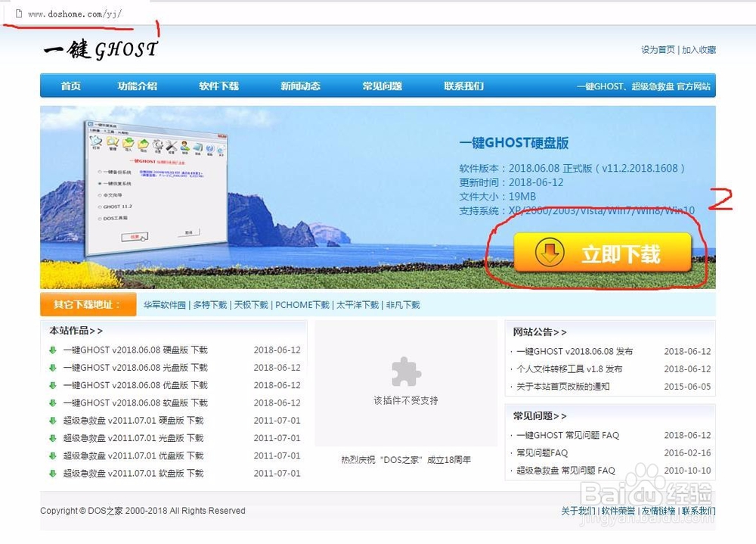Image resolution: width=756 pixels, height=544 pixels.
Task: Open the 多特下载 mirror link
Action: click(x=209, y=305)
